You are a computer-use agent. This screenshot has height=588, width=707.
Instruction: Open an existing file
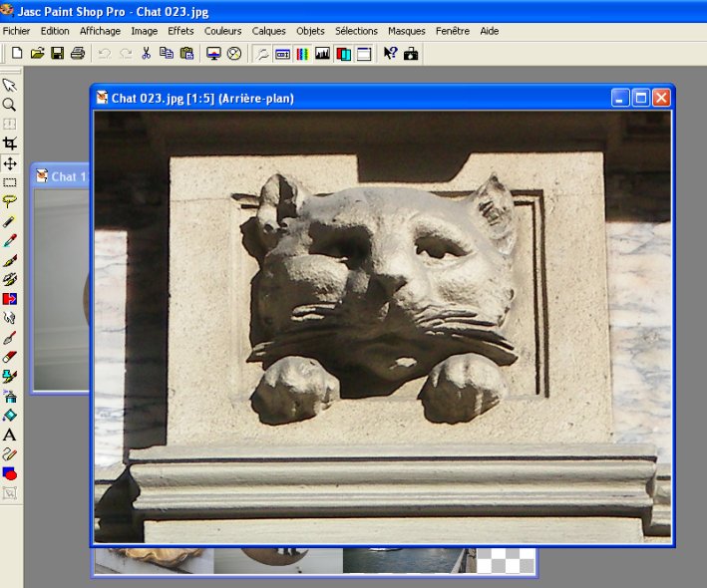click(37, 54)
